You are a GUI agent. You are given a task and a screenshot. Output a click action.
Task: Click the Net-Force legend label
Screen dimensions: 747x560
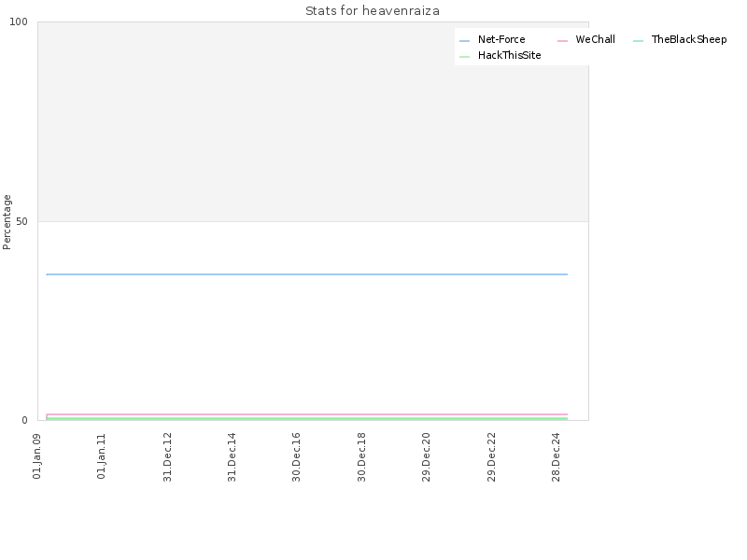[501, 39]
